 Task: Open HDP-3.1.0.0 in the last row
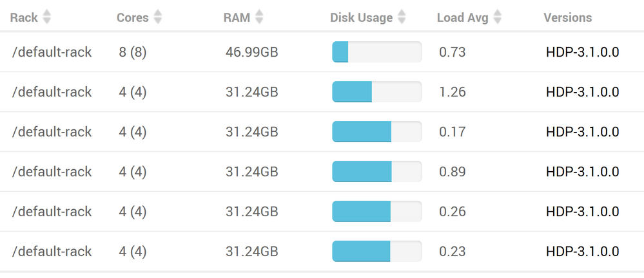[x=582, y=252]
